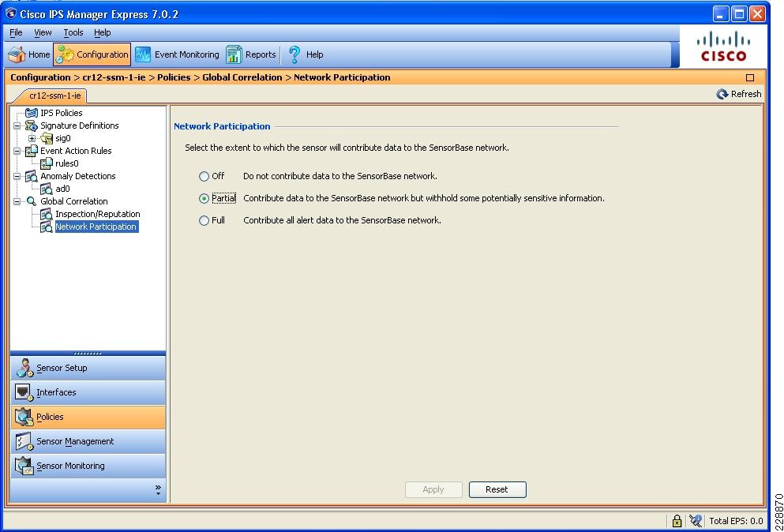784x532 pixels.
Task: Click the Sensor Monitoring panel icon
Action: click(24, 466)
